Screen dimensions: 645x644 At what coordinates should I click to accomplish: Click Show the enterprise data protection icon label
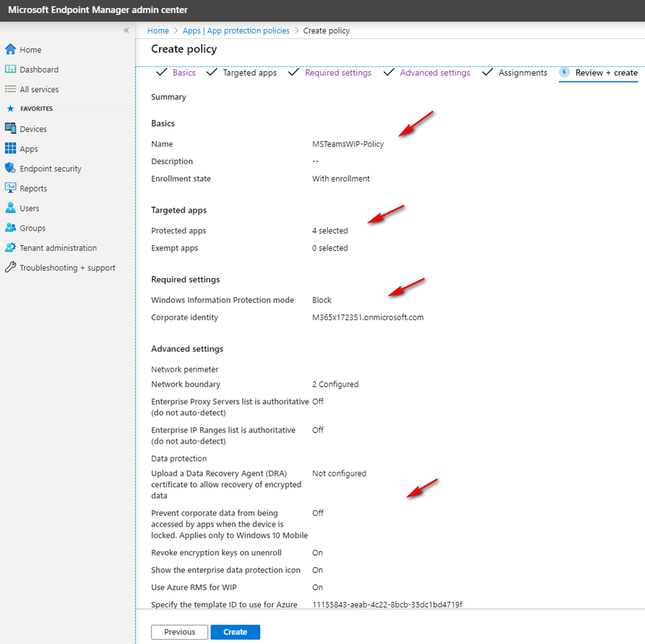coord(226,570)
